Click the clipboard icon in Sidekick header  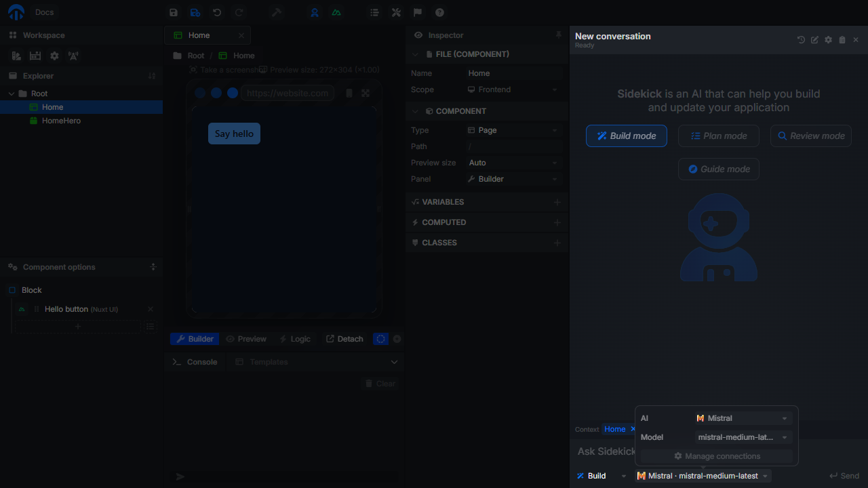click(842, 40)
